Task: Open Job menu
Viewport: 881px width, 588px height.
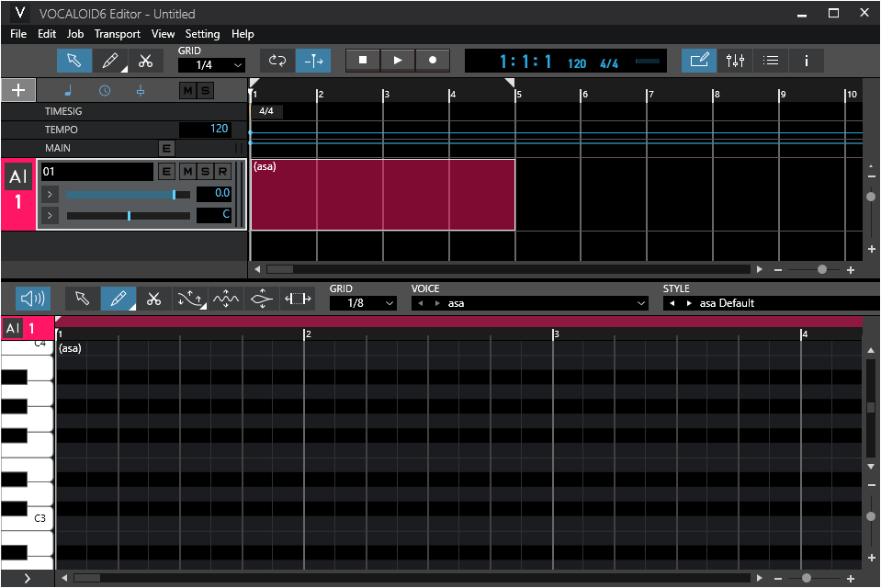Action: pos(75,34)
